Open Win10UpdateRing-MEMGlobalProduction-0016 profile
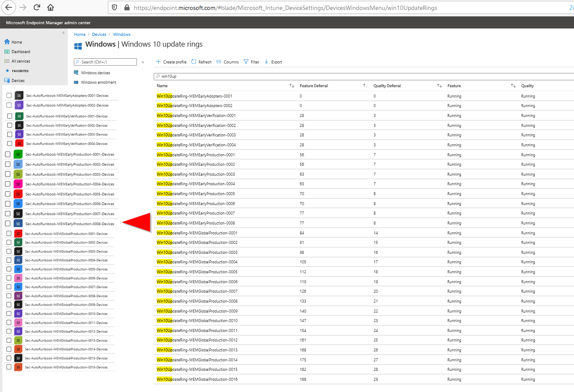This screenshot has width=574, height=392. click(x=197, y=379)
